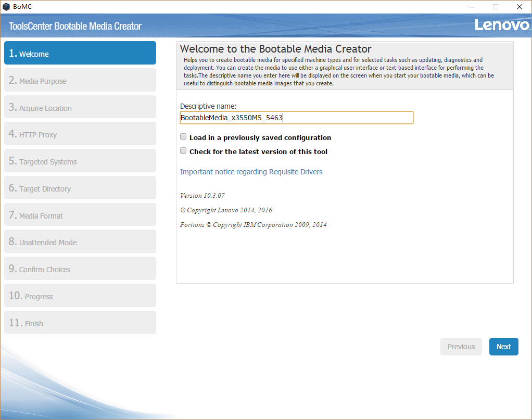Go to the 7. Media Format step
The width and height of the screenshot is (532, 420).
[x=80, y=215]
